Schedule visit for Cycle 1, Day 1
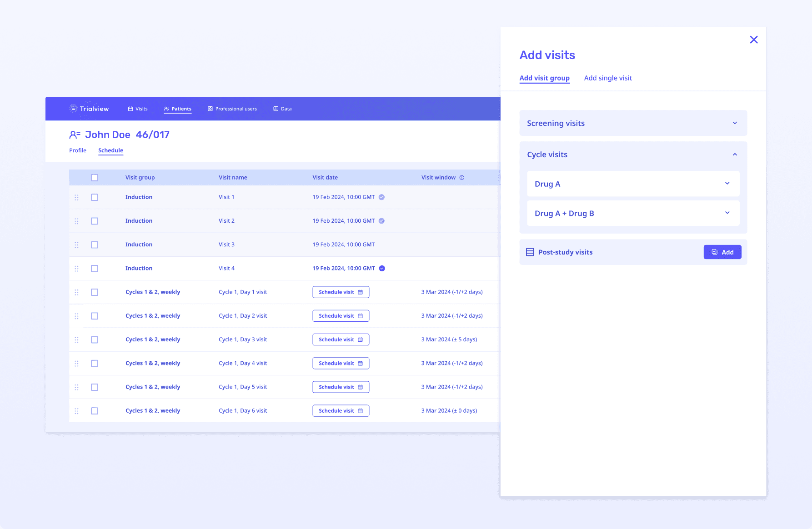Image resolution: width=812 pixels, height=529 pixels. click(x=341, y=292)
